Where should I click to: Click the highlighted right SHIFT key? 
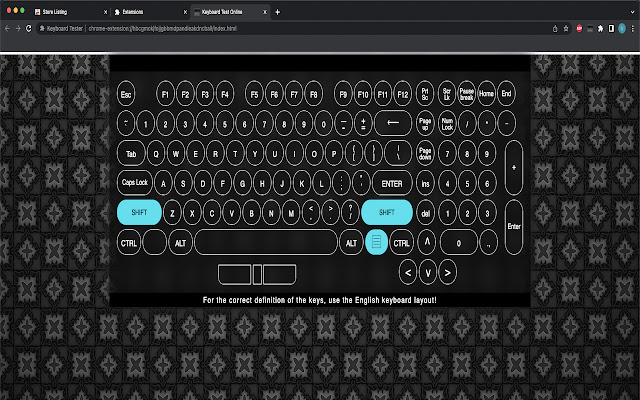387,212
